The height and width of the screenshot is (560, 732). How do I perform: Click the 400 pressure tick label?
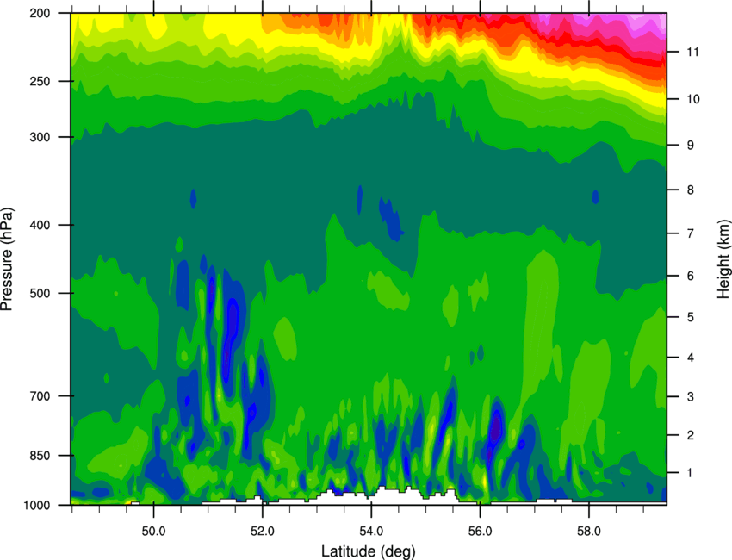[40, 225]
